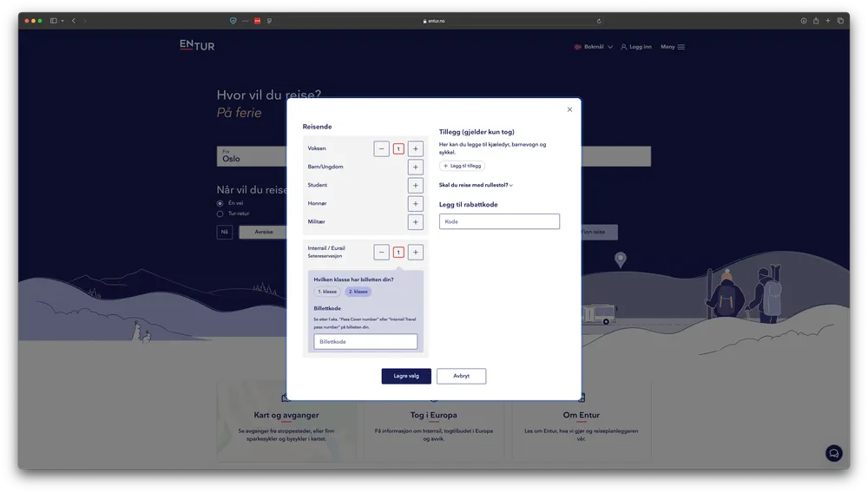This screenshot has width=868, height=493.
Task: Add a Student traveler
Action: tap(416, 185)
